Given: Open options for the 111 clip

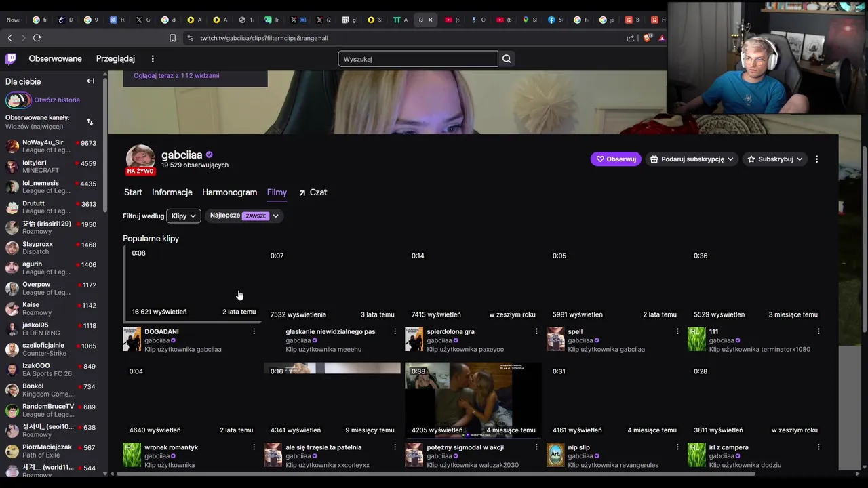Looking at the screenshot, I should tap(818, 331).
